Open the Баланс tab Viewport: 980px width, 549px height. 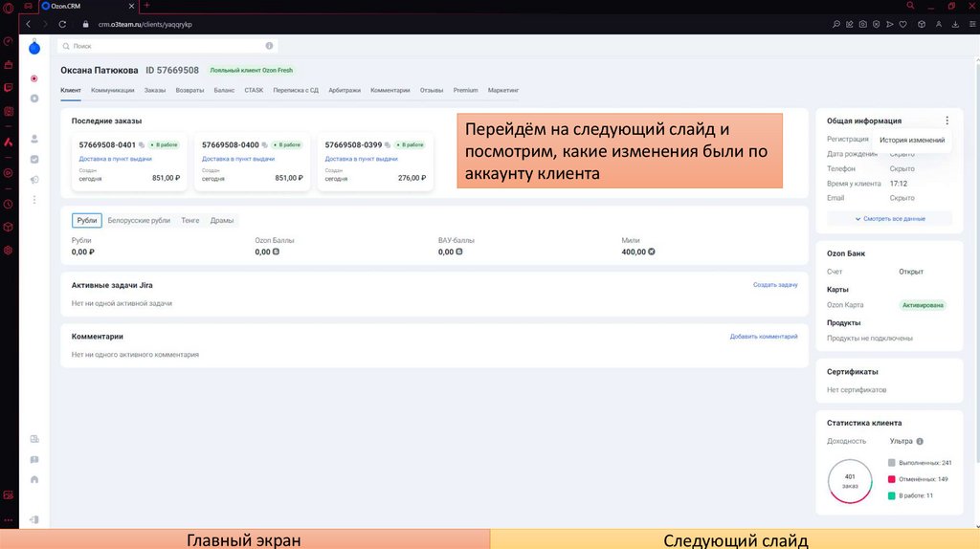pos(224,90)
